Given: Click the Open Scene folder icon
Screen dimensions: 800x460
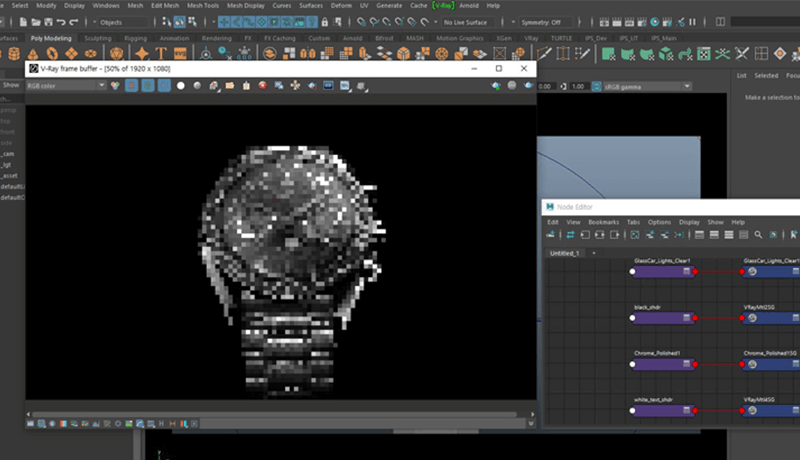Looking at the screenshot, I should [x=36, y=22].
